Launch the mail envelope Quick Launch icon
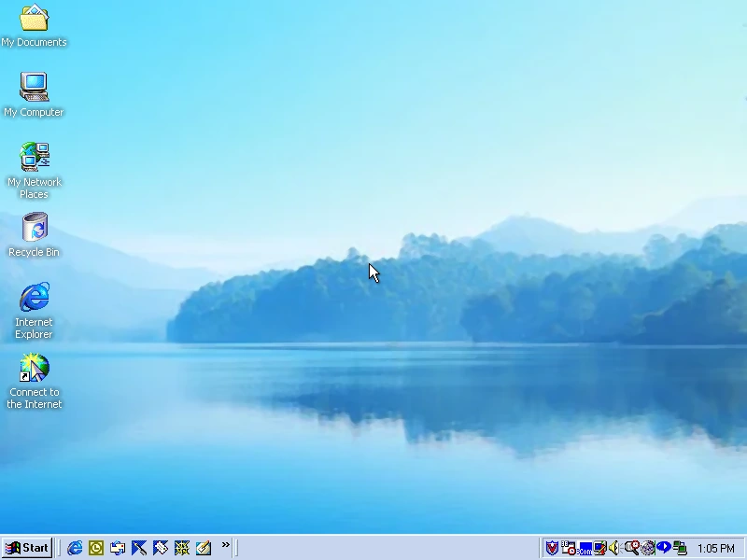The image size is (747, 560). pos(118,548)
